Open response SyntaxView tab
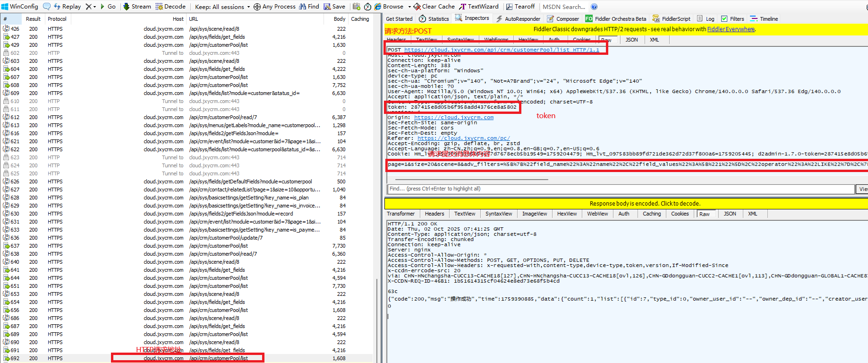Image resolution: width=868 pixels, height=363 pixels. click(x=499, y=214)
